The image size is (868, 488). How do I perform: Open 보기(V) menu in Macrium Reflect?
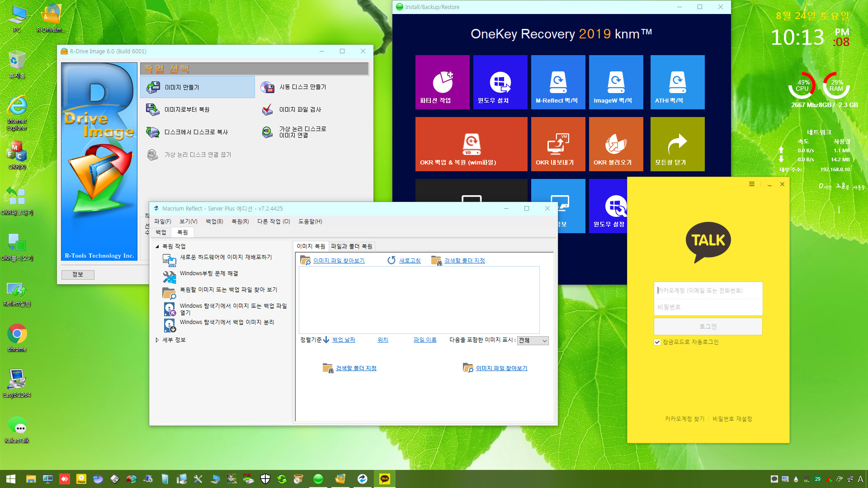189,221
